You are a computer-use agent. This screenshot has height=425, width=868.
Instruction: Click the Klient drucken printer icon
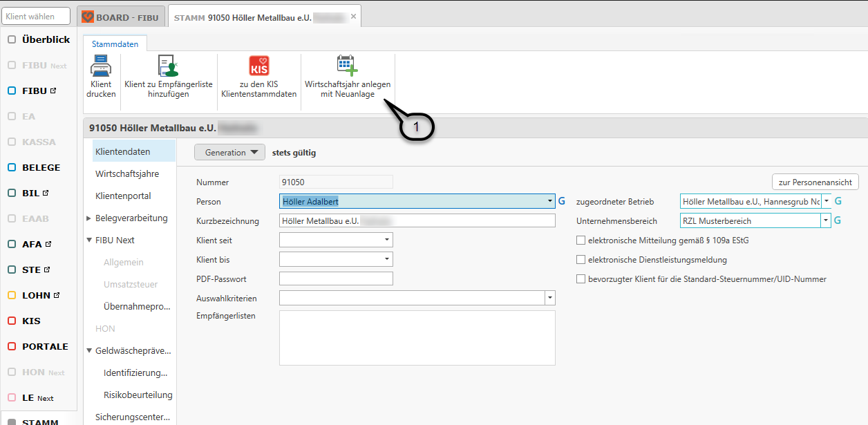tap(101, 66)
